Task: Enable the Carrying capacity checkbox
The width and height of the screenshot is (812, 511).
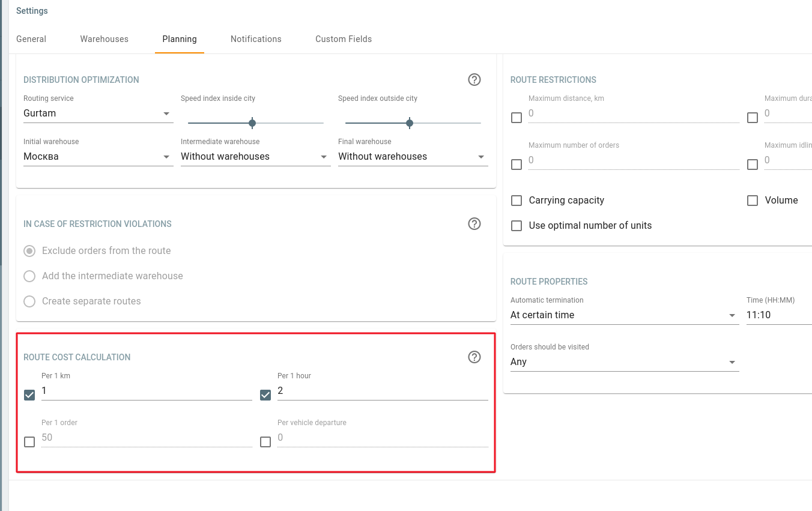Action: [x=517, y=201]
